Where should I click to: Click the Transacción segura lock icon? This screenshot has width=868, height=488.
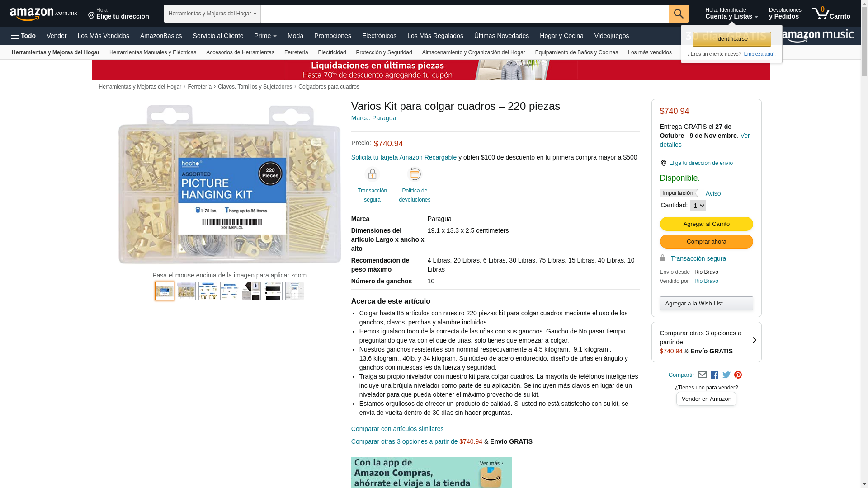(372, 174)
